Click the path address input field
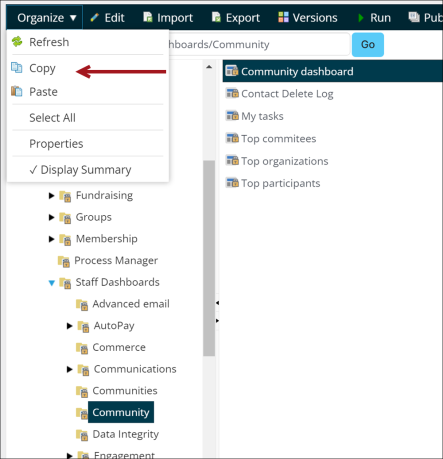The width and height of the screenshot is (443, 459). pyautogui.click(x=259, y=44)
